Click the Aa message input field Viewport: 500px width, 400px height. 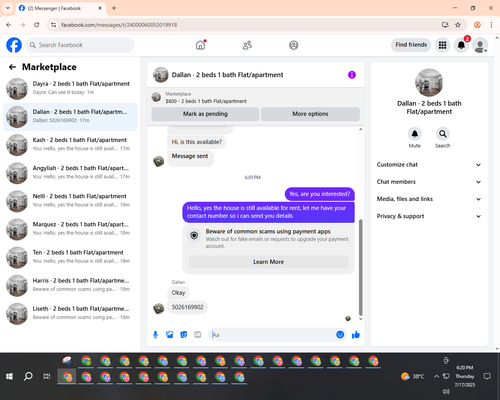pos(273,335)
